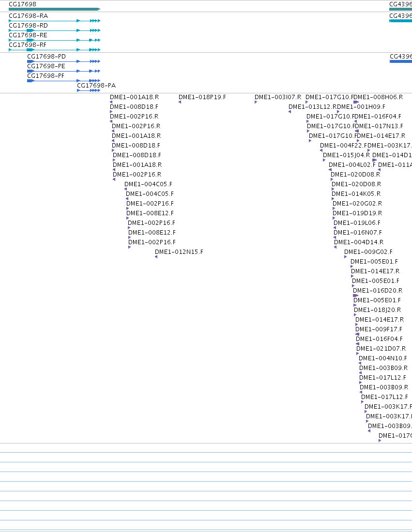Select the CG17698 gene label
The width and height of the screenshot is (412, 532).
click(22, 4)
